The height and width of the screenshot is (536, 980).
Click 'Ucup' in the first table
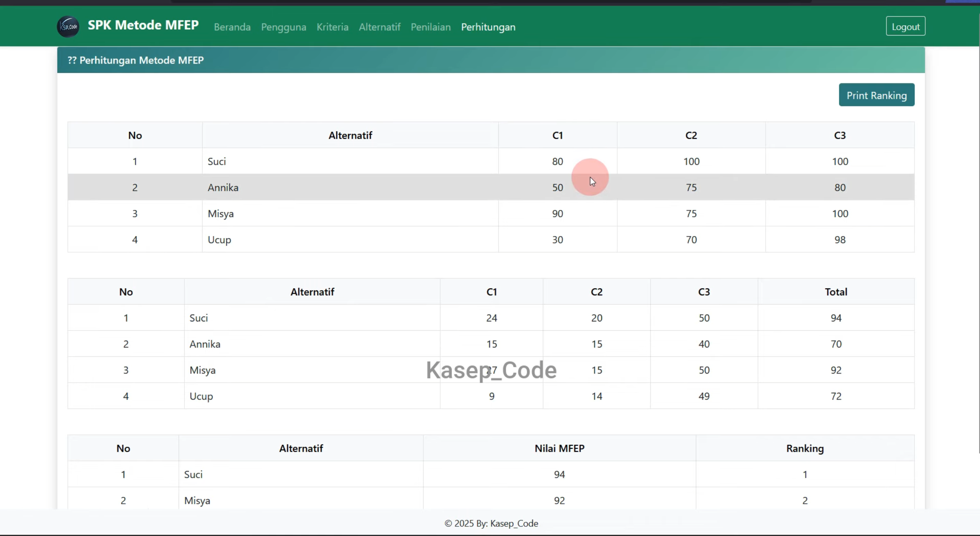[219, 240]
